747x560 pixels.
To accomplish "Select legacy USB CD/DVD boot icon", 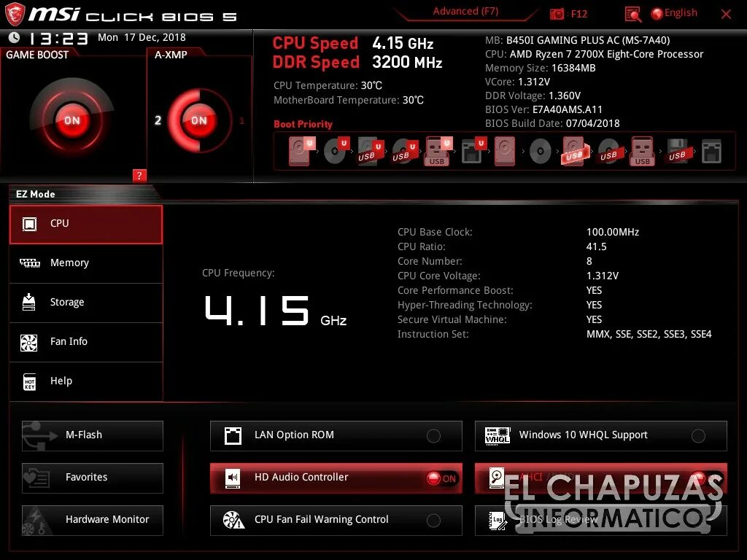I will (x=609, y=152).
